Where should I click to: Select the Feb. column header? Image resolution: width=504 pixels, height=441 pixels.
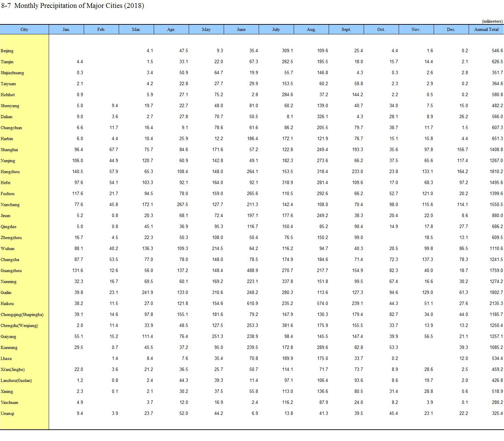[x=101, y=30]
